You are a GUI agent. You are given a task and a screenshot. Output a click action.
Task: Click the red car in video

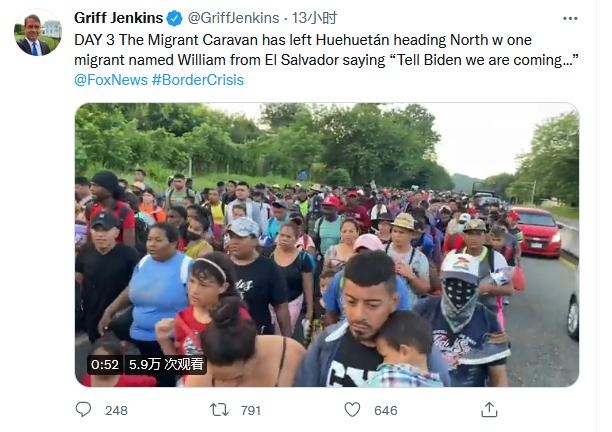(x=537, y=232)
